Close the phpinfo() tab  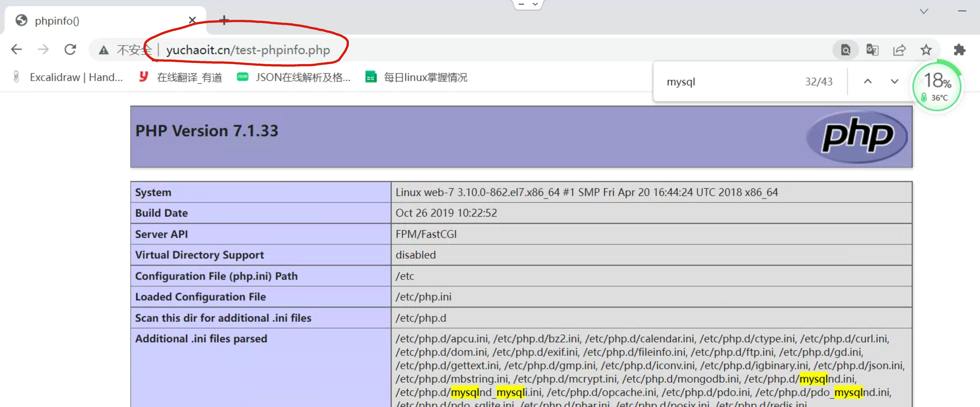[192, 20]
